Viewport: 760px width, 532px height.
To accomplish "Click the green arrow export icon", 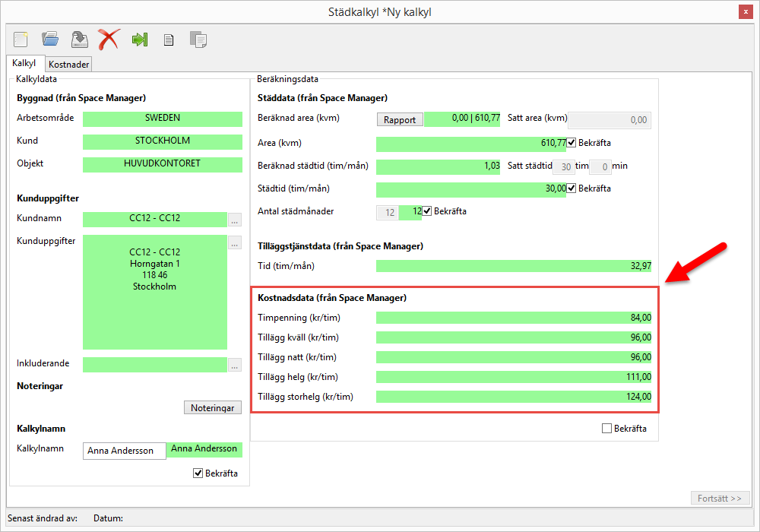I will click(x=140, y=40).
